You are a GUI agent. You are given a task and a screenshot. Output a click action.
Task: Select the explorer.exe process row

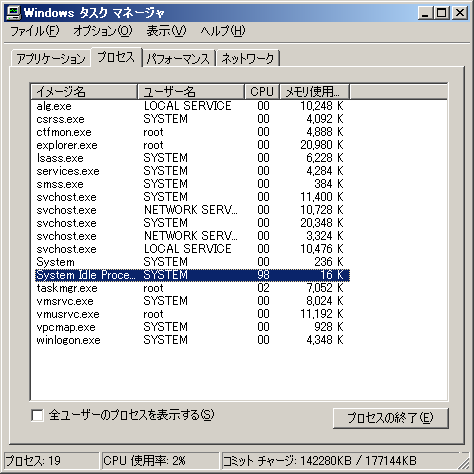(192, 145)
